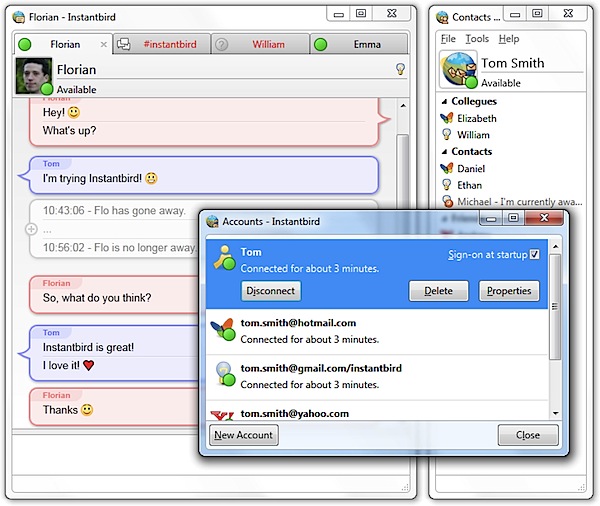The height and width of the screenshot is (506, 600).
Task: Click the Accounts list scrollbar up arrow
Action: click(555, 247)
